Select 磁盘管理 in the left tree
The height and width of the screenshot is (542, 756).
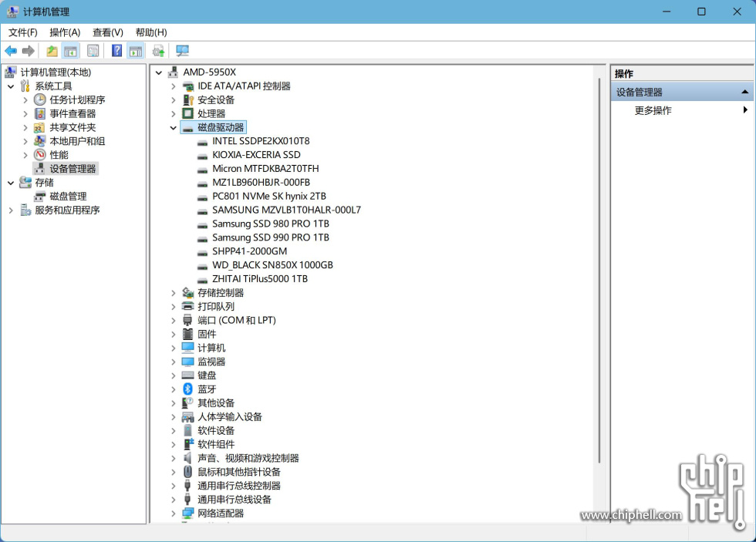click(x=68, y=196)
